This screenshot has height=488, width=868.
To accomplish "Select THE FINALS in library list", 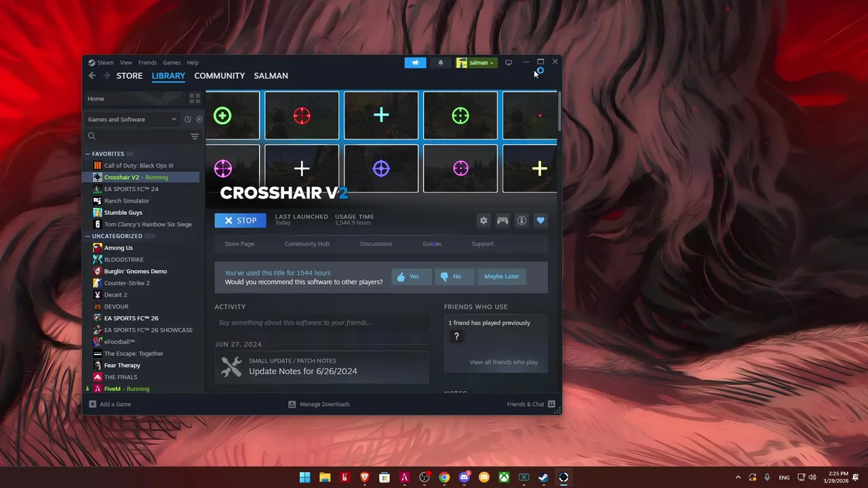I will pos(141,377).
